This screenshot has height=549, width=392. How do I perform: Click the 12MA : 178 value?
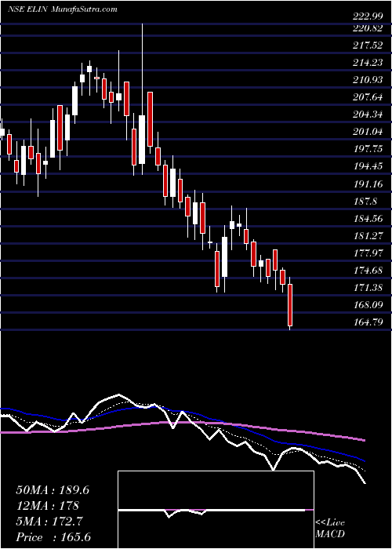pos(48,506)
